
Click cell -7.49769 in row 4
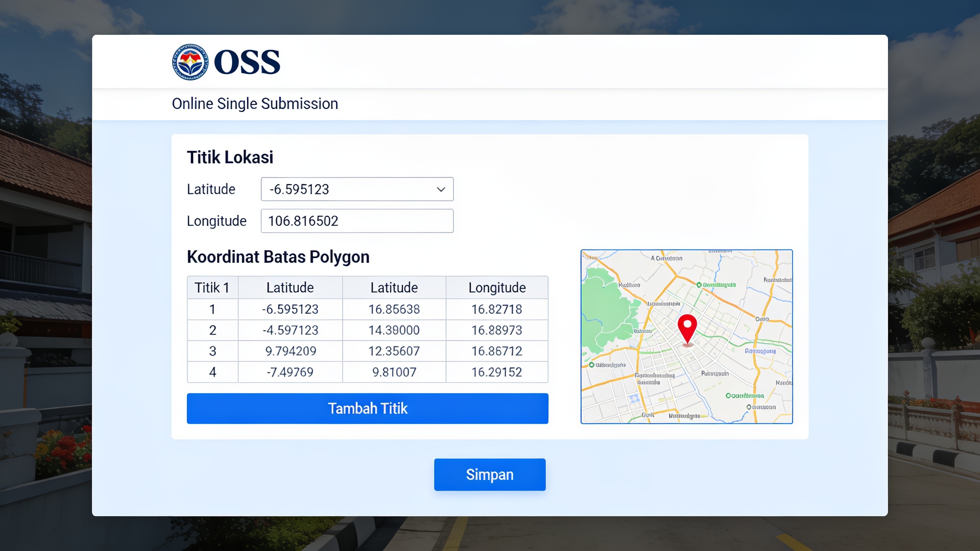coord(290,372)
